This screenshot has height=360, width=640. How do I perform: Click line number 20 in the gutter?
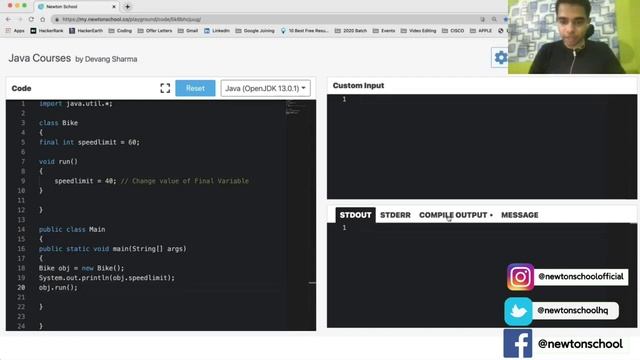(x=21, y=287)
